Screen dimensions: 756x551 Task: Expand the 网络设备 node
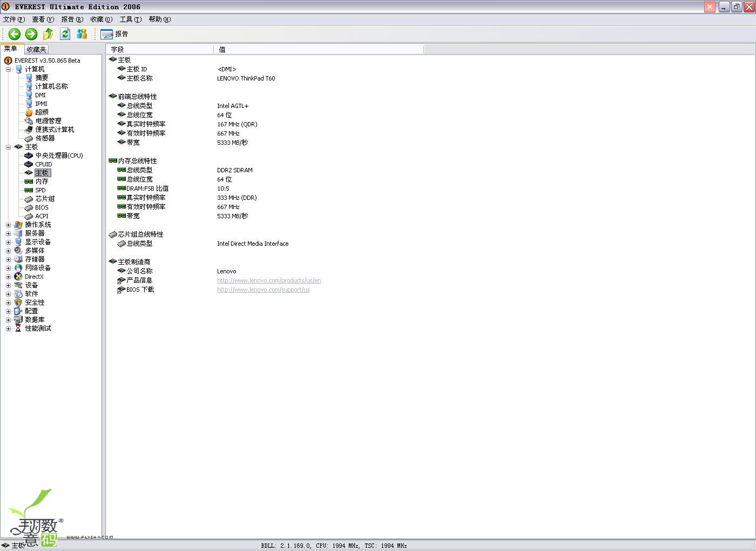(x=8, y=268)
